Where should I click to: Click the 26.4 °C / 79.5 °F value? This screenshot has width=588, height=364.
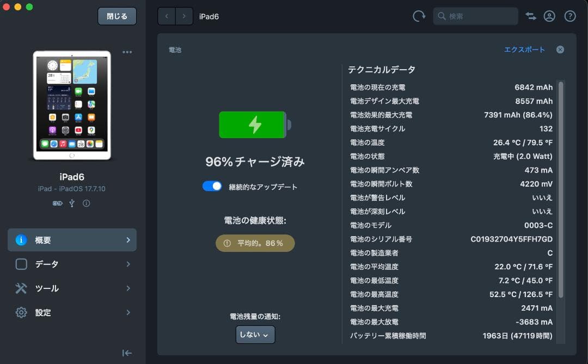(x=523, y=143)
